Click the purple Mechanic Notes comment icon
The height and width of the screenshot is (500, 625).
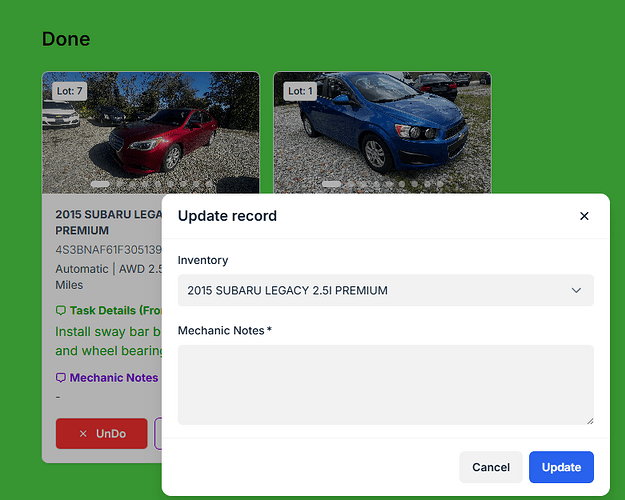tap(61, 378)
